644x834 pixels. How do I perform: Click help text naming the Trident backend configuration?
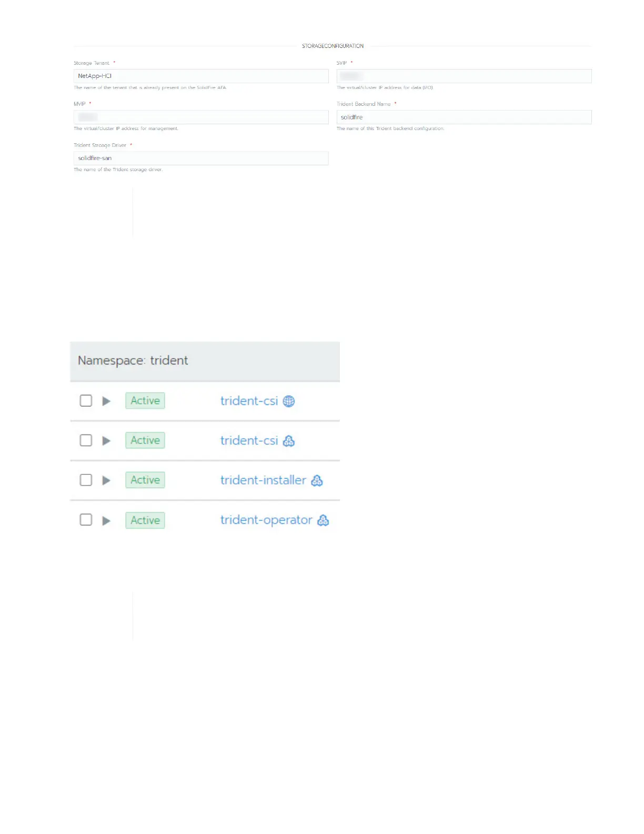click(390, 128)
